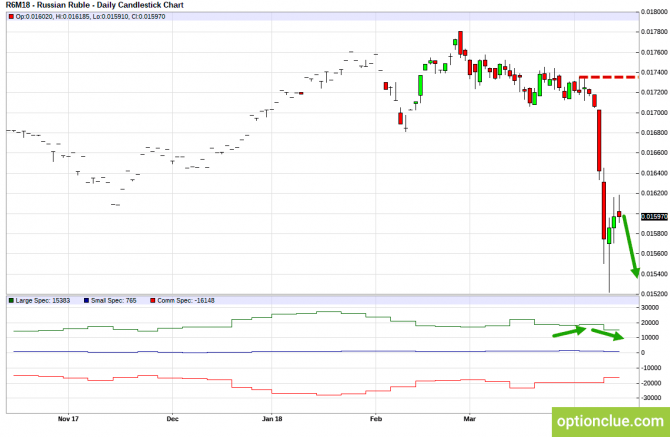Click the 30000 label on indicator axis
Screen dimensions: 670x437
coord(649,308)
